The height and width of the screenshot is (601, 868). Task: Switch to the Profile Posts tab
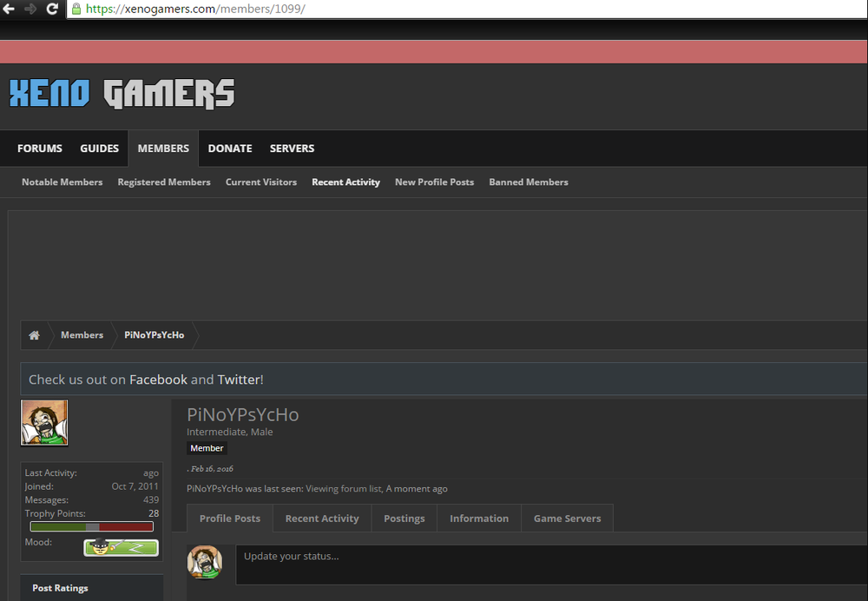pyautogui.click(x=230, y=518)
